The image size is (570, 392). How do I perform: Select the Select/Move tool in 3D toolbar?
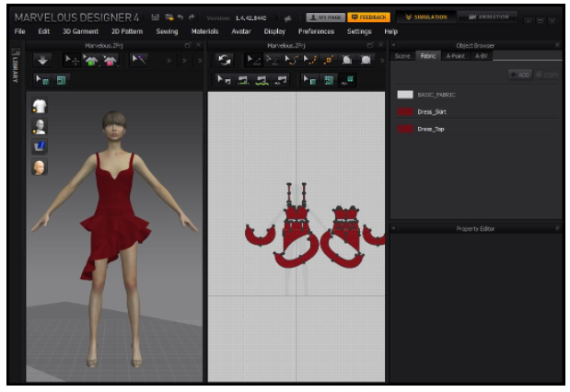pyautogui.click(x=72, y=59)
